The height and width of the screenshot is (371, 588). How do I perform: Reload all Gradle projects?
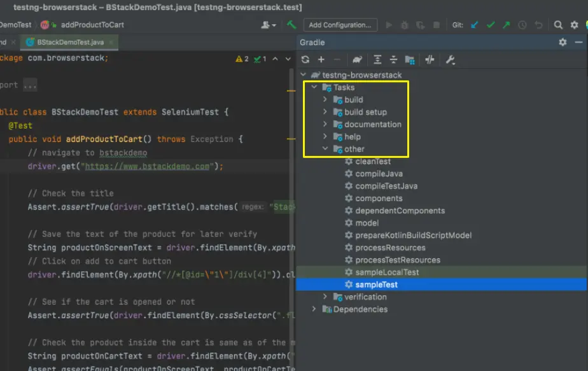tap(305, 59)
